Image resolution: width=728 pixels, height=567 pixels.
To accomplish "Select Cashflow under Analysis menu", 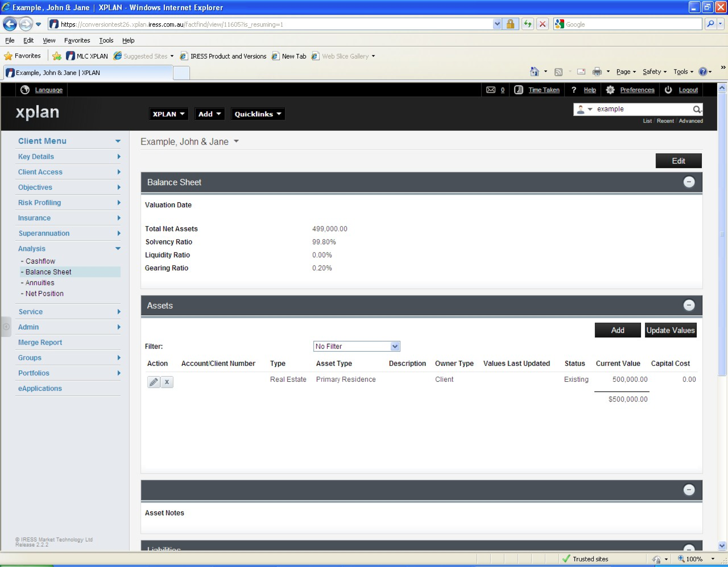I will [x=40, y=261].
